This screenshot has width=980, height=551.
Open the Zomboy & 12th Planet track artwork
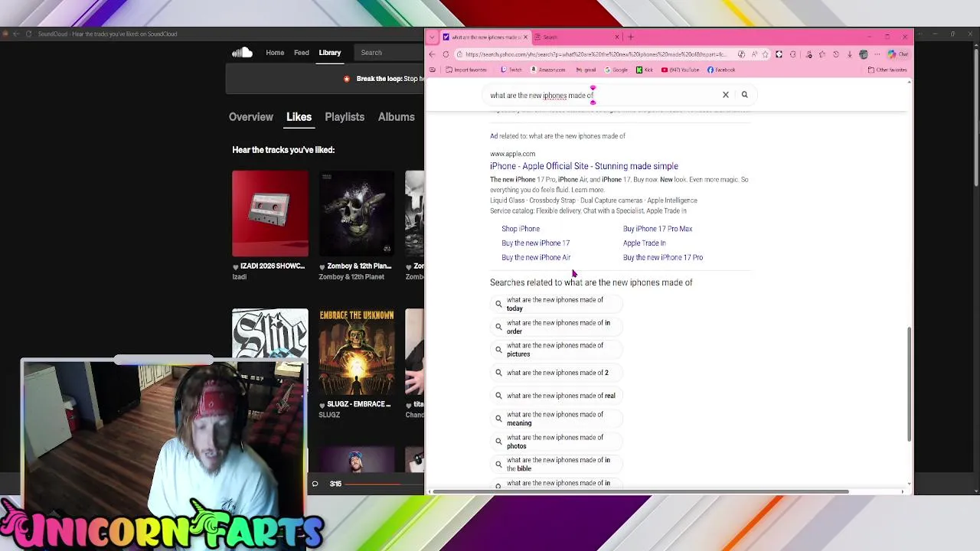pyautogui.click(x=357, y=214)
